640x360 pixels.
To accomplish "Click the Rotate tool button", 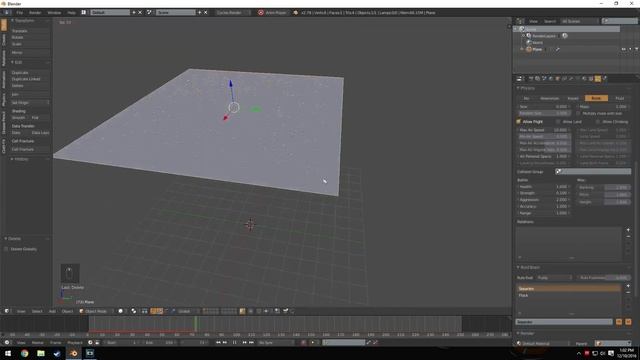I will tap(30, 38).
